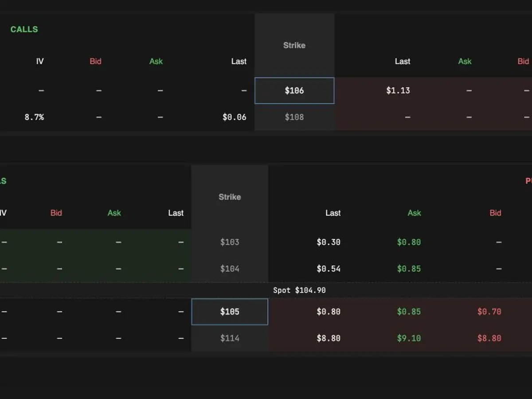Screen dimensions: 532x399
Task: Click $0.54 last price for $104 put
Action: tap(329, 269)
